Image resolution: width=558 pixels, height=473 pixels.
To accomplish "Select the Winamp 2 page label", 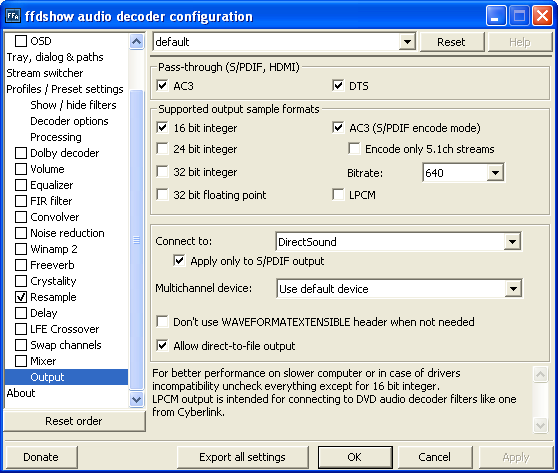I will (x=54, y=249).
